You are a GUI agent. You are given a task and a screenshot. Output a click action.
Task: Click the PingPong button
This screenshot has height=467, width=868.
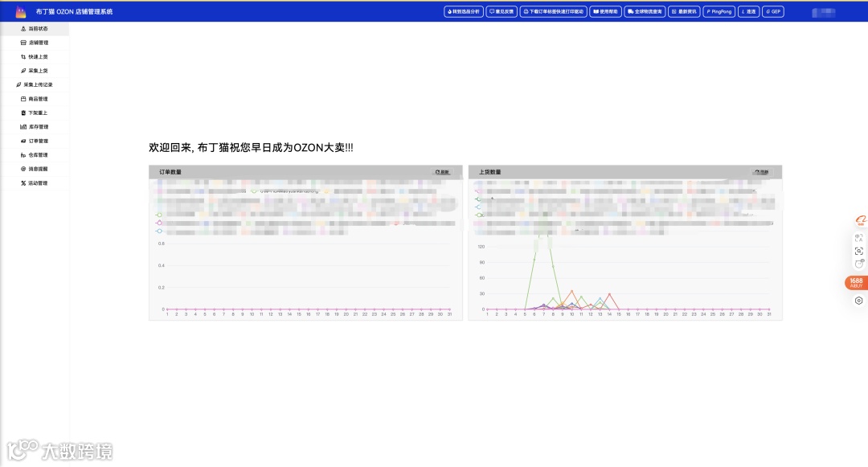coord(719,11)
